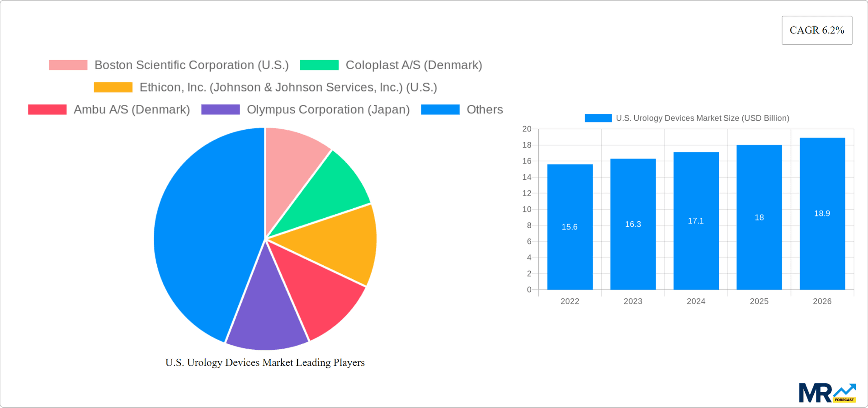Select the blue Others legend swatch
Image resolution: width=868 pixels, height=408 pixels.
coord(440,109)
